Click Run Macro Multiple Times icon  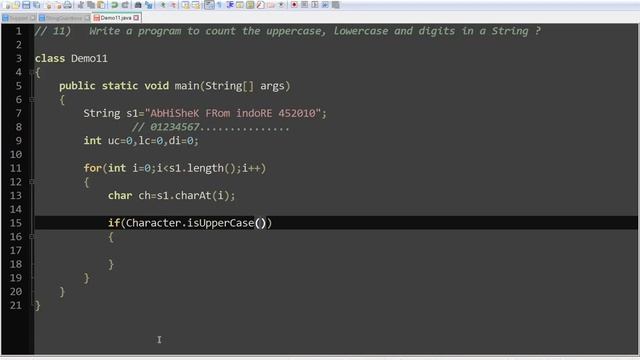(x=325, y=5)
